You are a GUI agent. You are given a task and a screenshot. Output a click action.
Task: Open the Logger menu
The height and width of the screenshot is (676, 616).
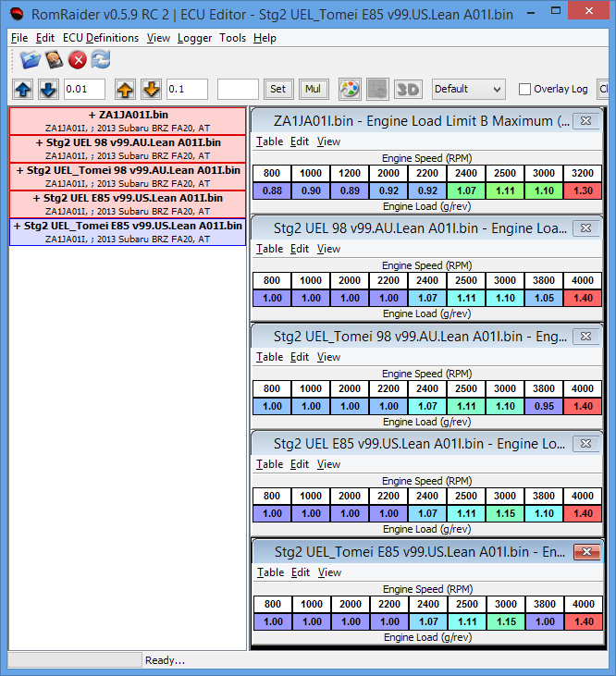pos(194,38)
